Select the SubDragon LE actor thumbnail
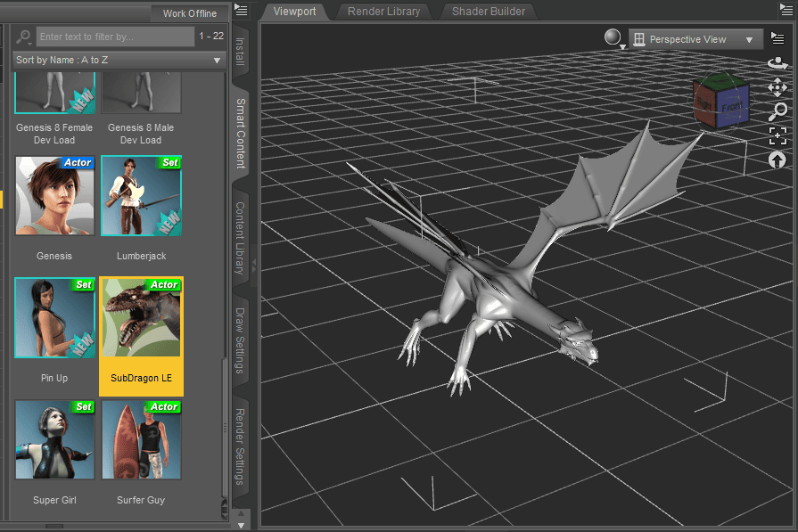Viewport: 798px width, 532px height. click(141, 318)
